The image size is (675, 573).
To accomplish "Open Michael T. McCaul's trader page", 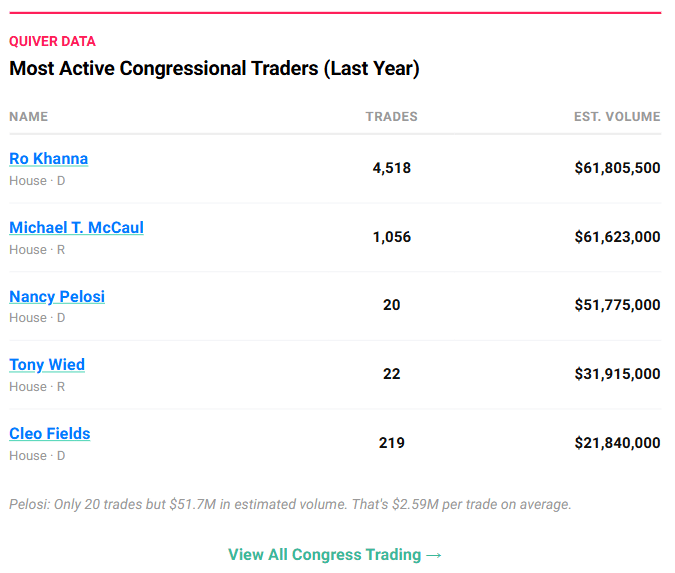I will tap(76, 228).
